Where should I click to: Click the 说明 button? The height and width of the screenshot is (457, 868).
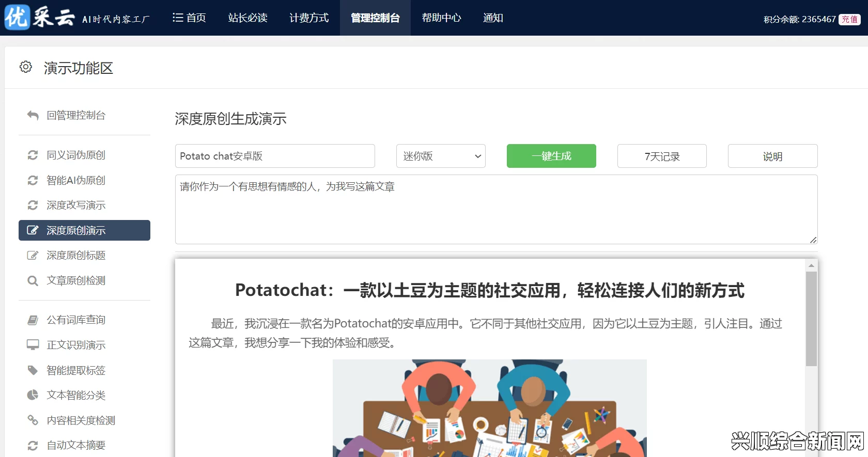pos(772,156)
